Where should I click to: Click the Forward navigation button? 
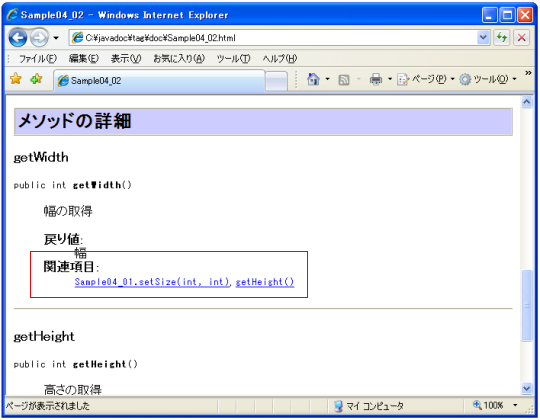coord(39,38)
